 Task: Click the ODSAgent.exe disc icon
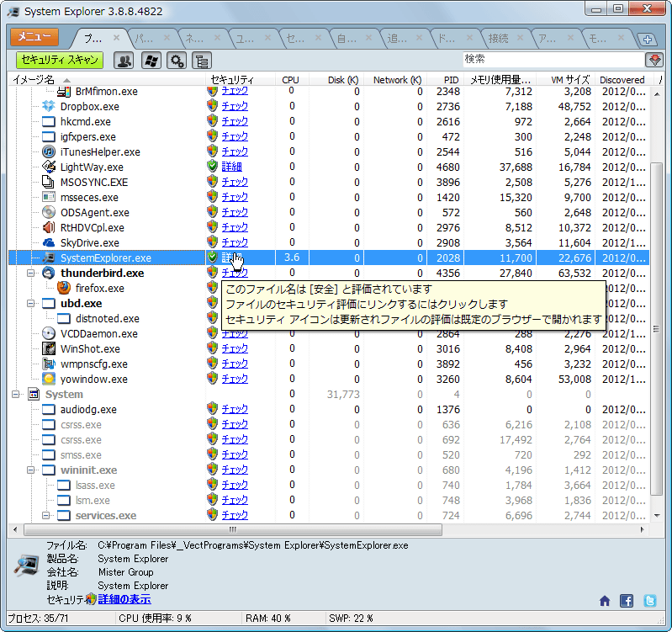49,212
